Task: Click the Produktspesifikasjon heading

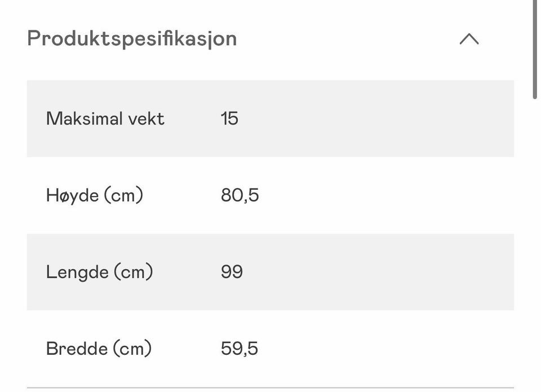Action: 132,38
